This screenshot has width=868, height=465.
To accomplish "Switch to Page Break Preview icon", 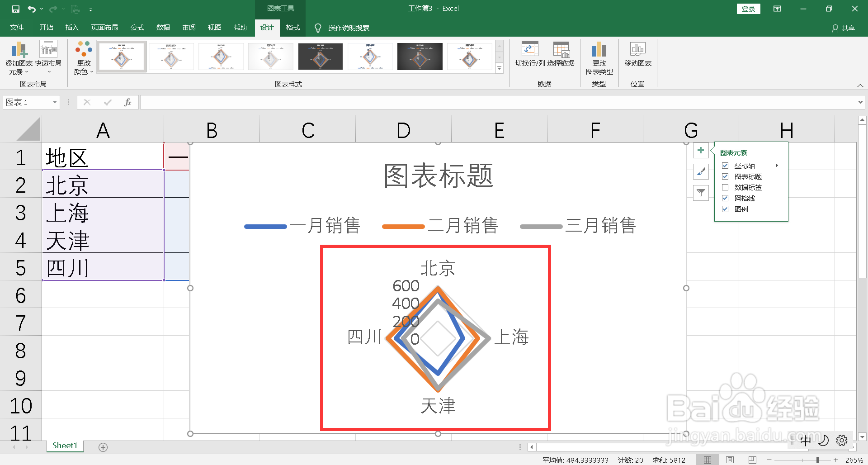I will pos(752,460).
